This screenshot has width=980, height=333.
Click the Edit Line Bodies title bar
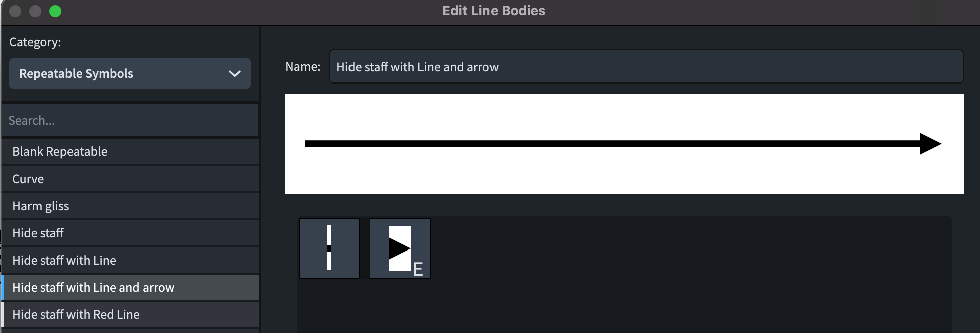click(494, 11)
